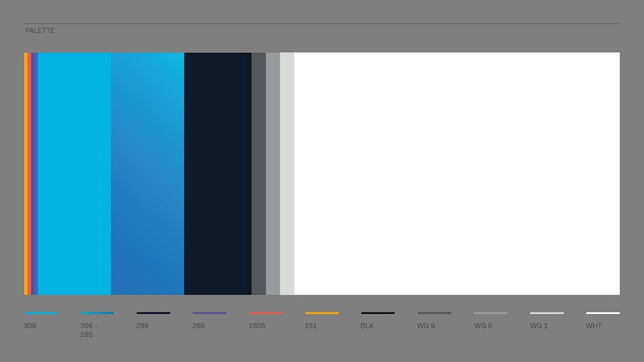Viewport: 644px width, 362px height.
Task: Click the white legend line above WHT
Action: click(602, 313)
